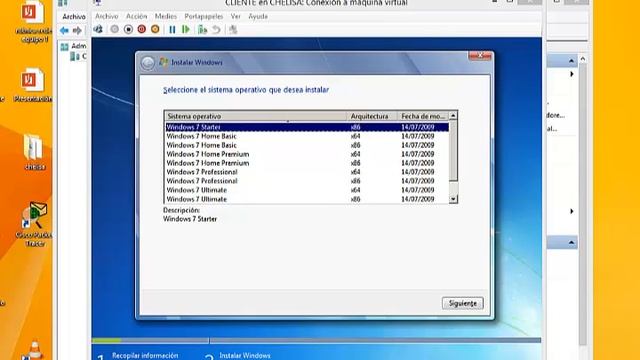640x360 pixels.
Task: Open the Presentación desktop file
Action: click(33, 85)
